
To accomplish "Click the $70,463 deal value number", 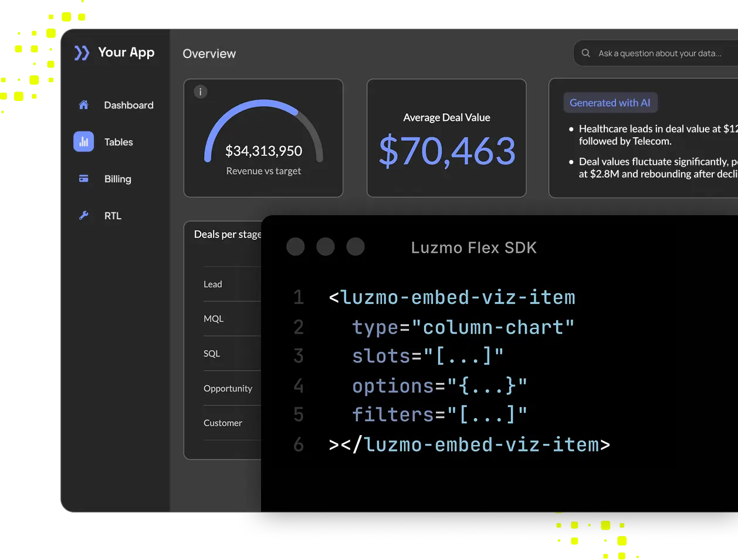I will click(x=447, y=151).
